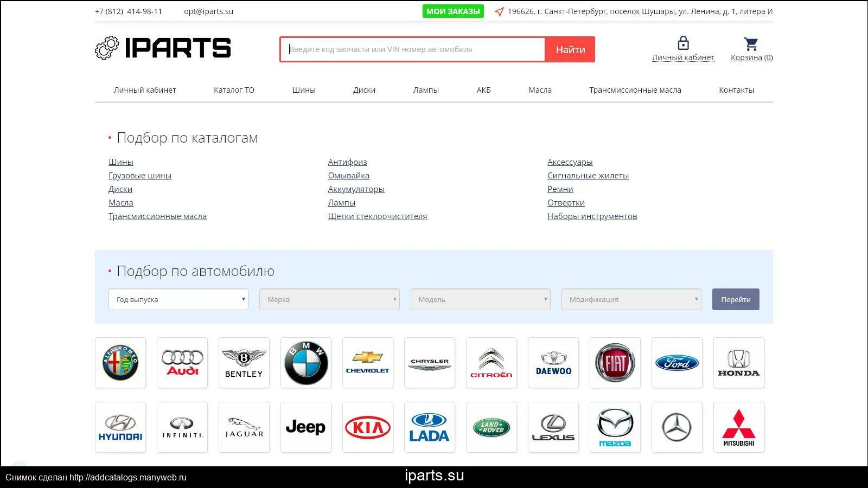868x488 pixels.
Task: Follow the Щетки стеклоочистителя link
Action: click(378, 216)
